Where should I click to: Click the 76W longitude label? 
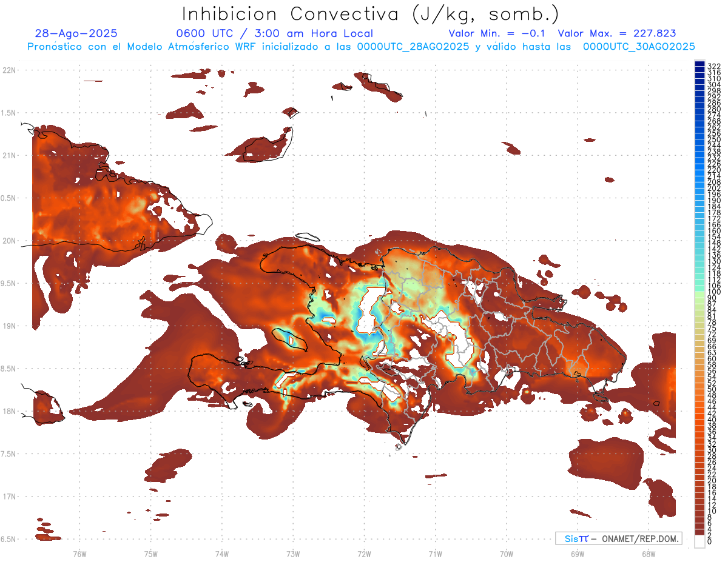[x=79, y=554]
